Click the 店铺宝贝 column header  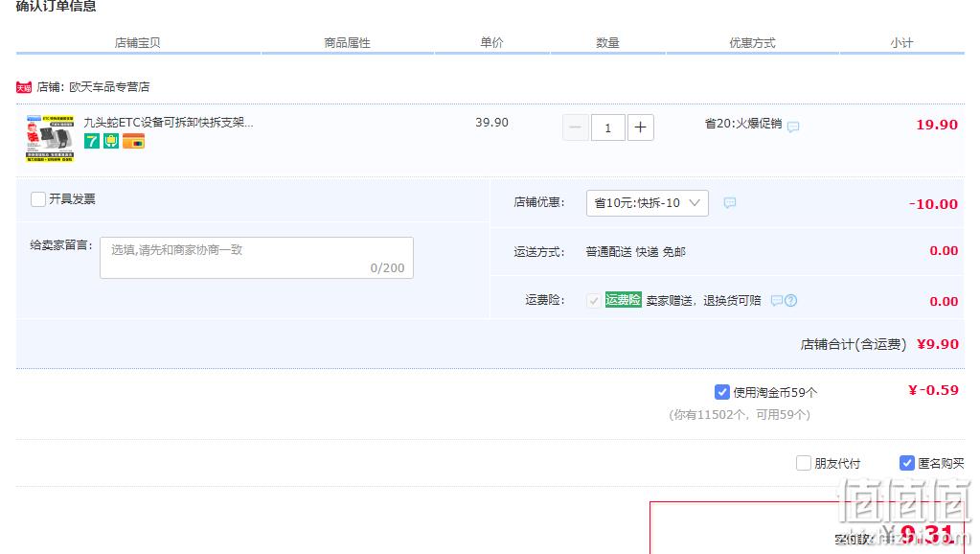(x=138, y=42)
